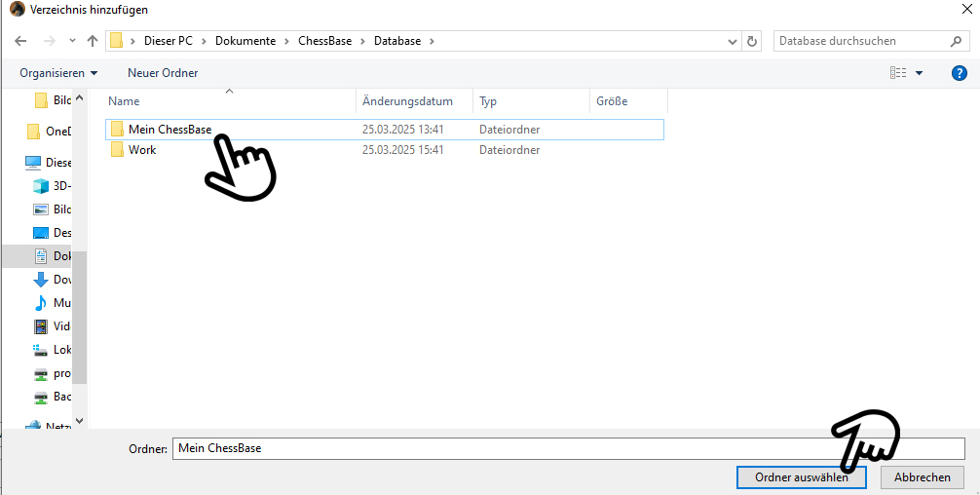The image size is (980, 495).
Task: Create a folder with Neuer Ordner
Action: pos(163,73)
